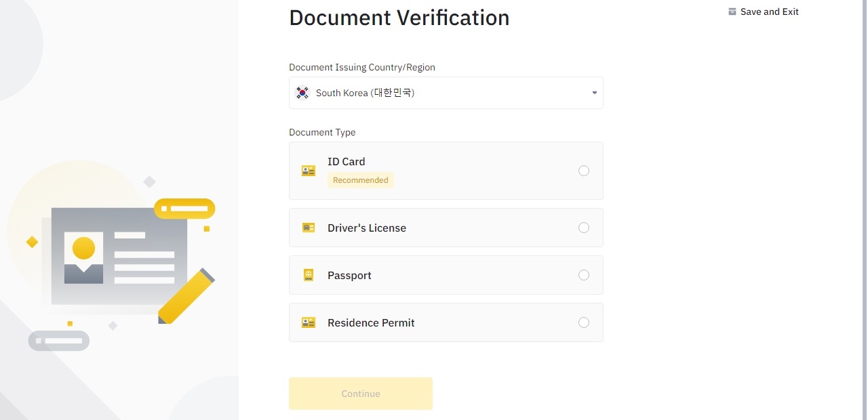This screenshot has width=868, height=420.
Task: Click the Driver's License label text
Action: click(x=367, y=228)
